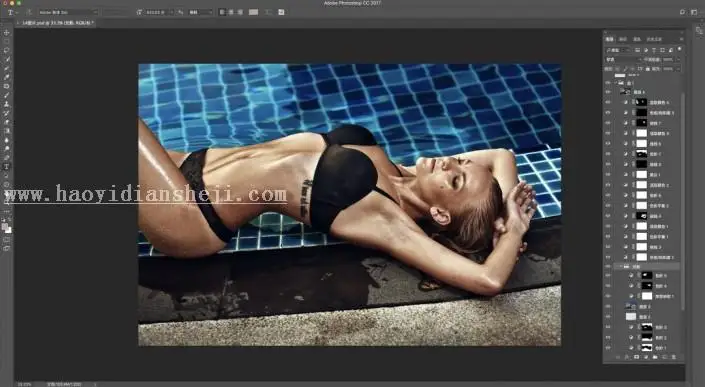
Task: Select the Crop tool
Action: tap(7, 68)
